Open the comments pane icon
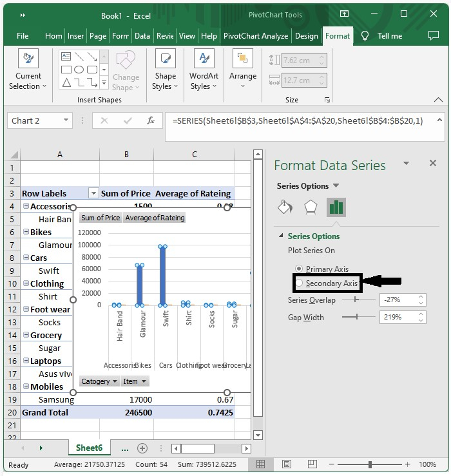Image resolution: width=451 pixels, height=476 pixels. point(434,36)
